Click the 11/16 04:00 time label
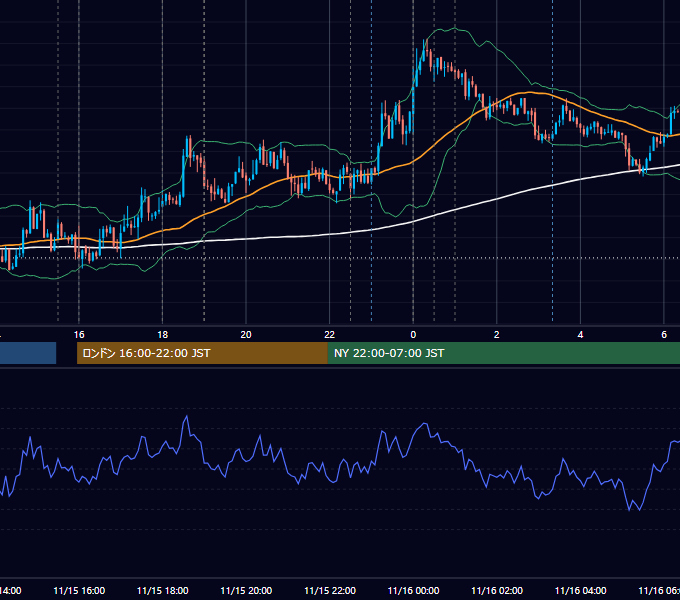Screen dimensions: 680x600 coord(581,591)
